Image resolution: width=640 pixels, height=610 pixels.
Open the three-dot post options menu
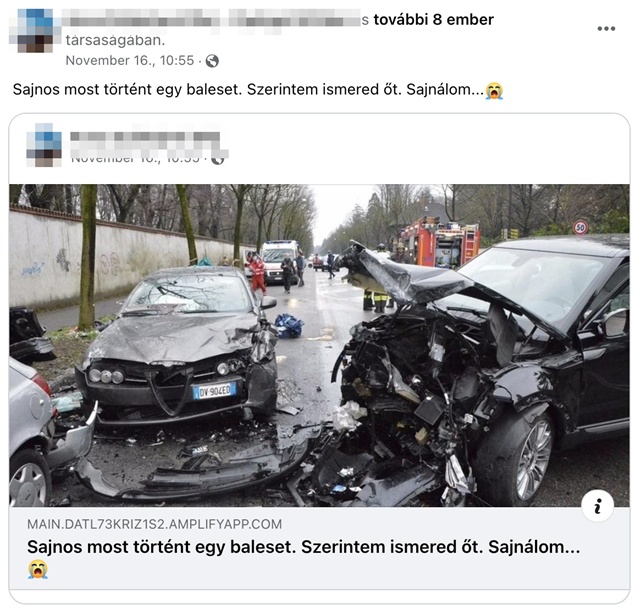point(606,29)
